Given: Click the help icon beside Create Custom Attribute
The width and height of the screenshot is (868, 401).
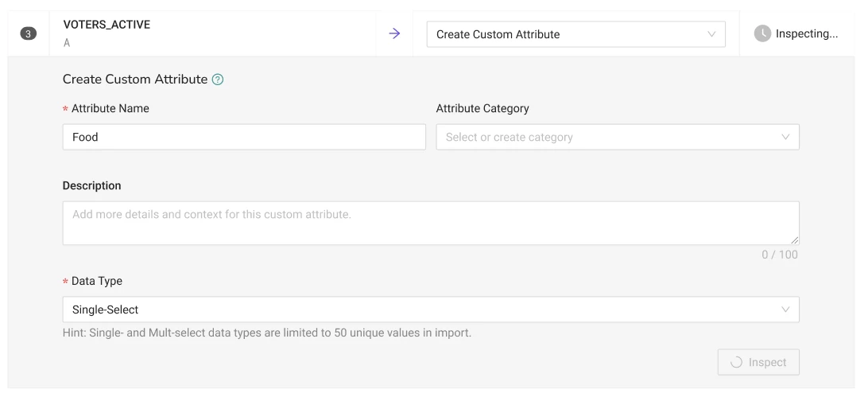Looking at the screenshot, I should pos(218,80).
